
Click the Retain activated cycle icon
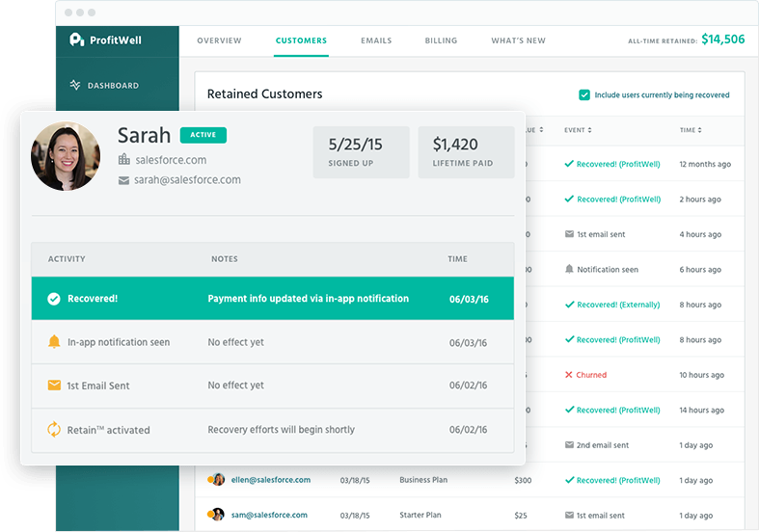[x=54, y=430]
